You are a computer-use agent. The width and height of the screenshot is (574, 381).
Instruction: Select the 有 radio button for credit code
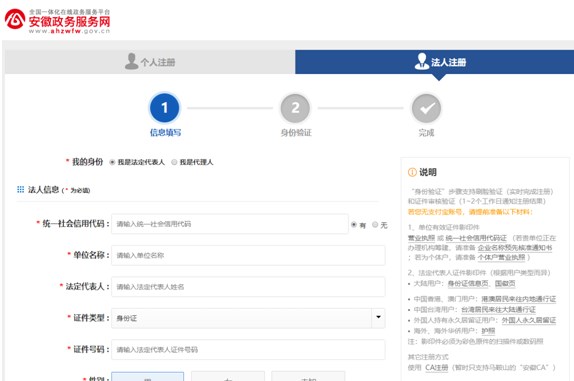[x=354, y=225]
